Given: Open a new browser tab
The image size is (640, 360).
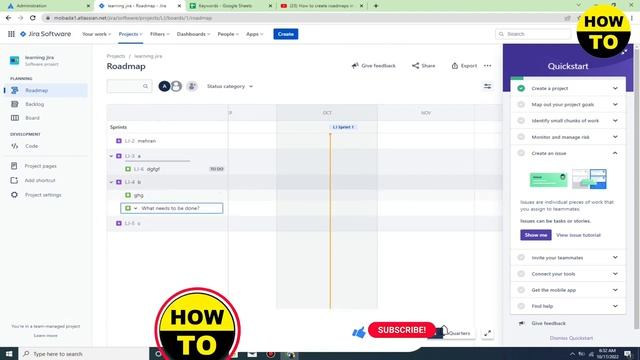Looking at the screenshot, I should coord(376,6).
